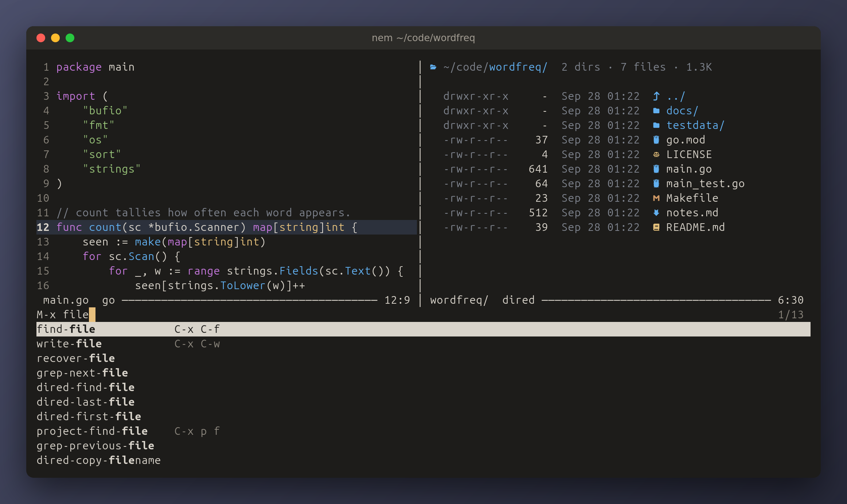Select the find-file completion candidate
Screen dimensions: 847x504
tap(423, 329)
